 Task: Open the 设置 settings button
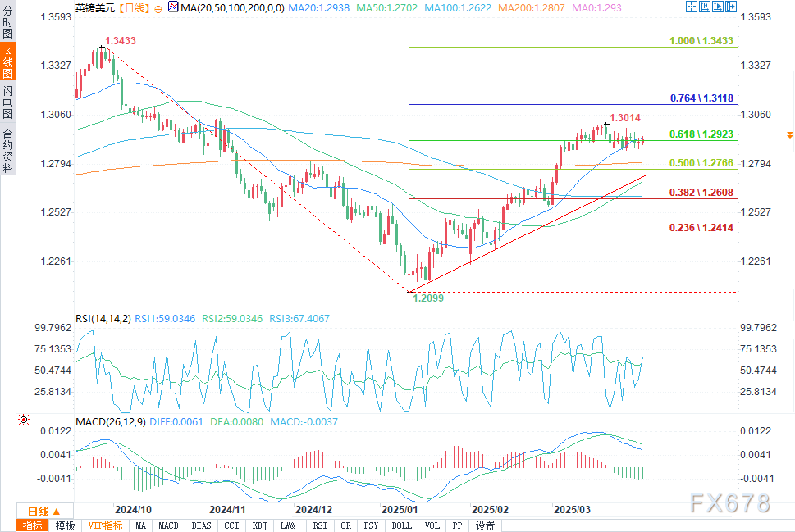pos(485,525)
